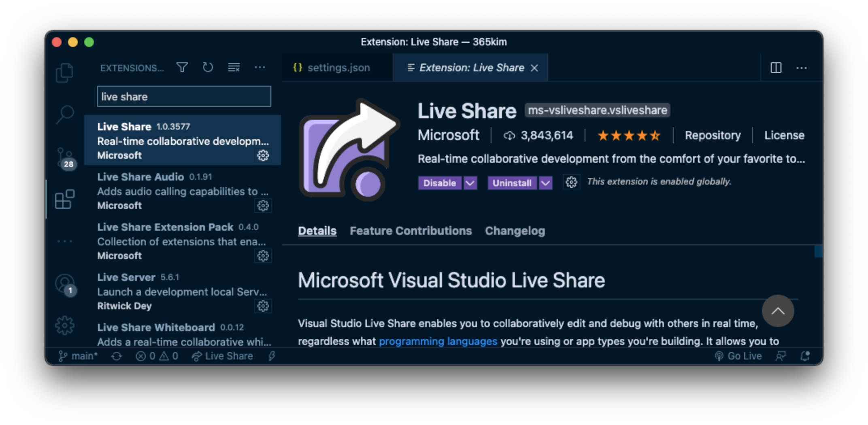Show additional views ellipsis in activity bar
Image resolution: width=868 pixels, height=425 pixels.
(65, 241)
